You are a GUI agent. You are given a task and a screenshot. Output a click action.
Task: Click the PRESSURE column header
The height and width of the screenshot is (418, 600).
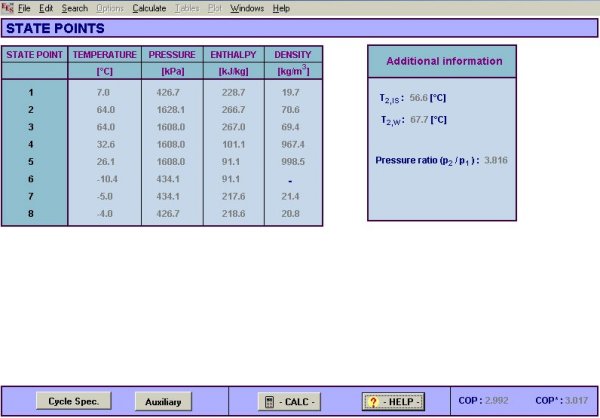tap(172, 55)
